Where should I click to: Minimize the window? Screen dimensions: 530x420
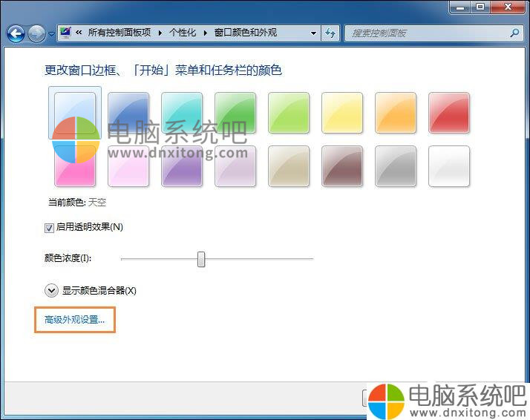[x=460, y=7]
